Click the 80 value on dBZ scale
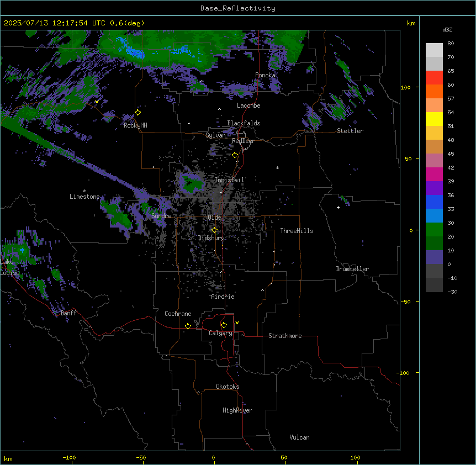Viewport: 476px width, 465px height. (451, 44)
